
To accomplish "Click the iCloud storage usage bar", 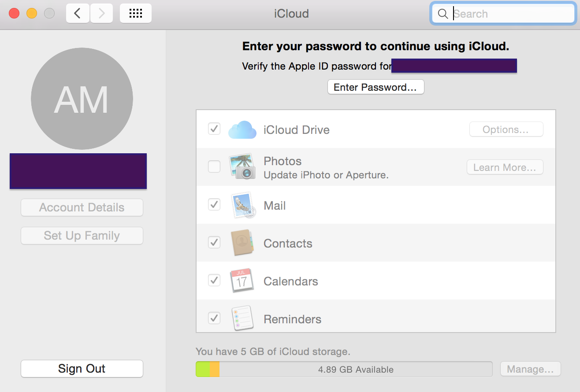I will point(344,370).
